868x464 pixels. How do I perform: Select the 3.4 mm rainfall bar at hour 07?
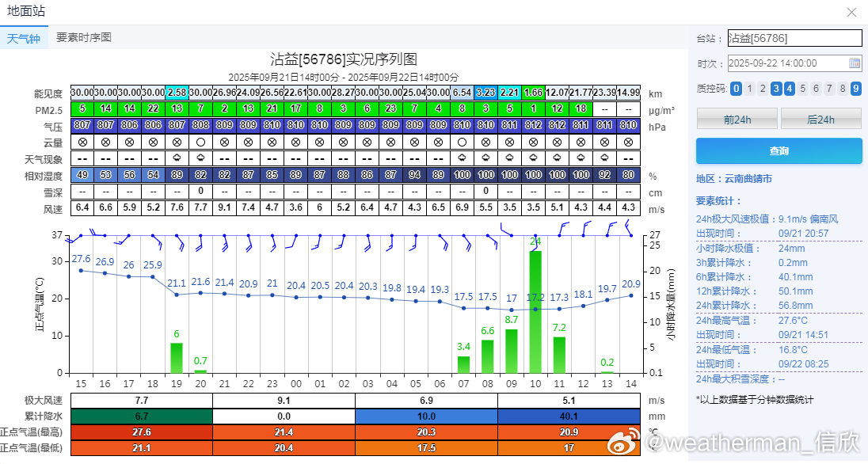pyautogui.click(x=463, y=364)
